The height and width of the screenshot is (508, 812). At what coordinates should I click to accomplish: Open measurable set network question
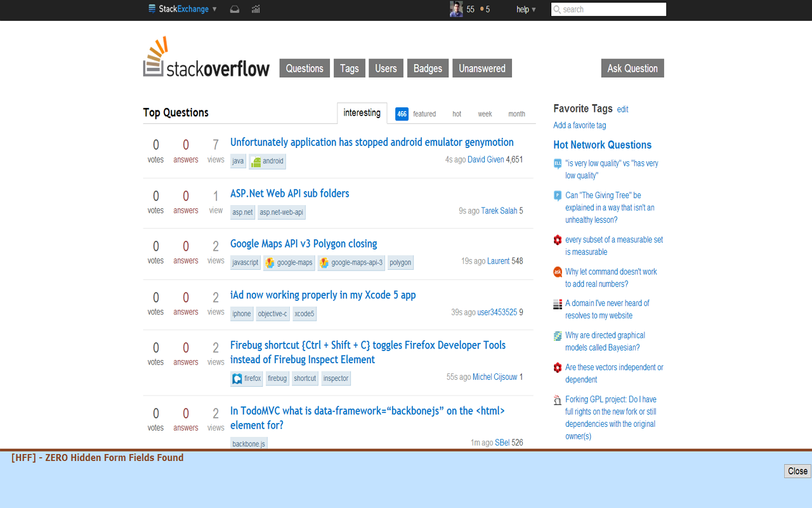coord(614,246)
